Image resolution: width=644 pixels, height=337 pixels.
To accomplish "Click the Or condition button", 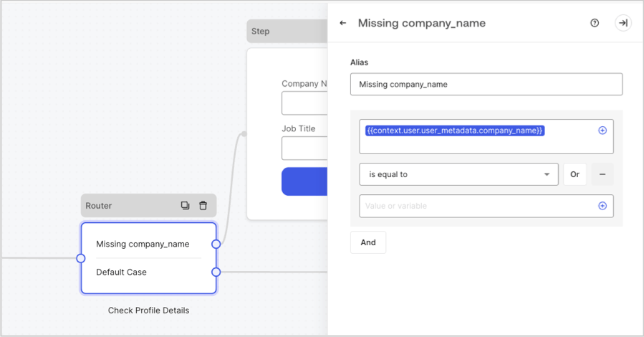I will [575, 174].
